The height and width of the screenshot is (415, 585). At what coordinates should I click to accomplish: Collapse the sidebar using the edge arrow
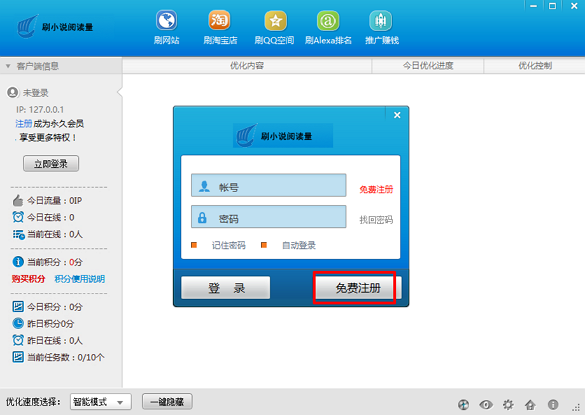click(120, 92)
